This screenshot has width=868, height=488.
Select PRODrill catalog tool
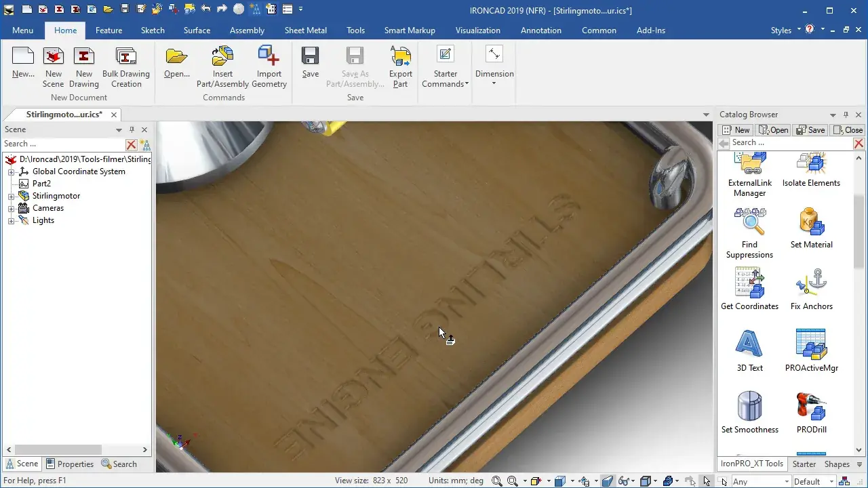[812, 413]
